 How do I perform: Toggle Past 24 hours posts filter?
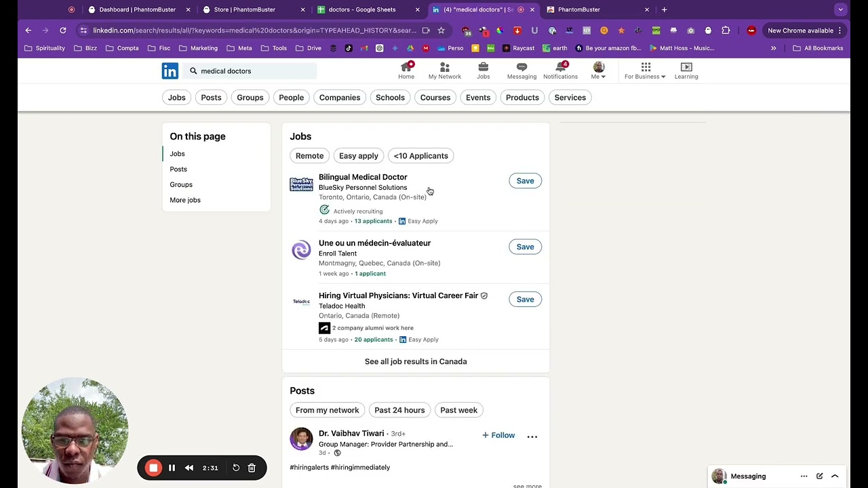tap(399, 410)
